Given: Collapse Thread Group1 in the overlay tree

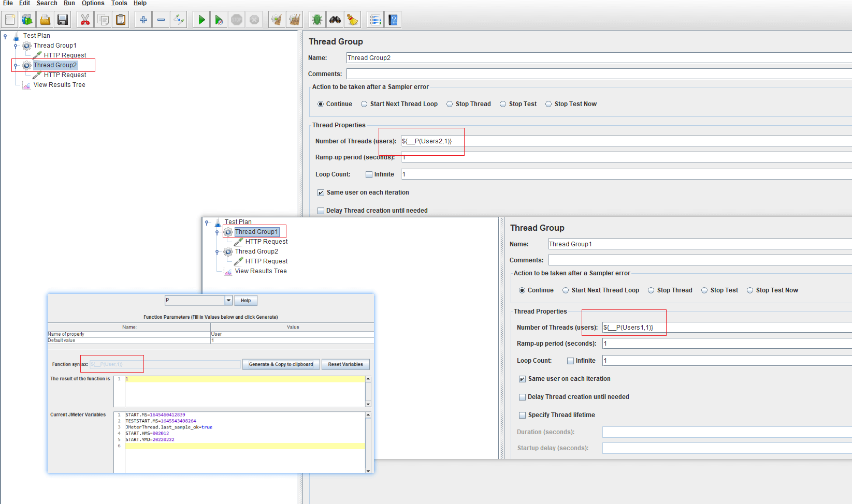Looking at the screenshot, I should (x=217, y=232).
